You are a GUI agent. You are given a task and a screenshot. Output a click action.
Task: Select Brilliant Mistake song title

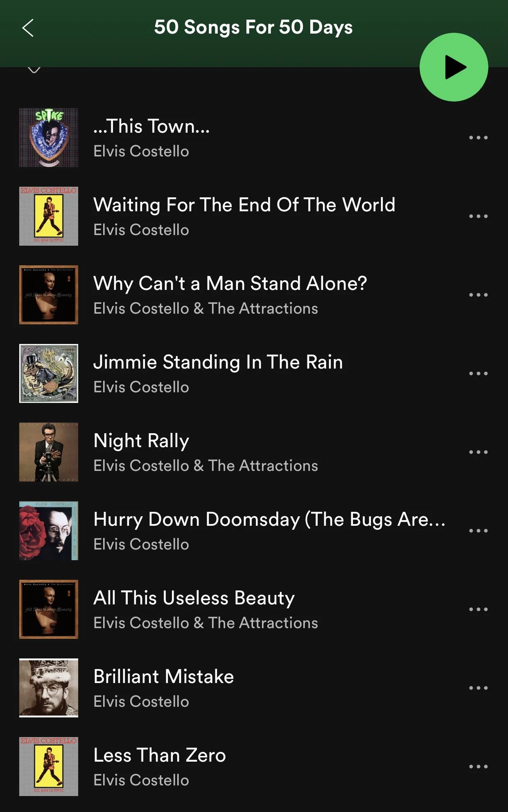point(164,676)
